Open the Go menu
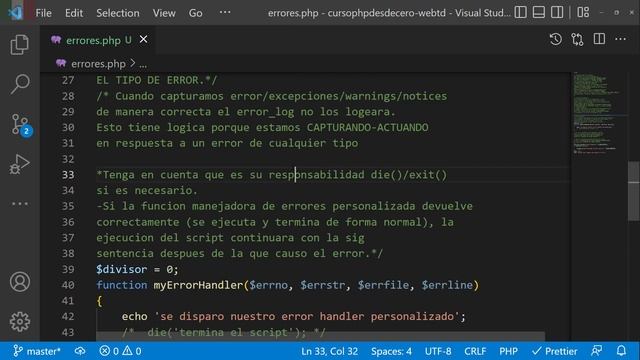The image size is (640, 360). click(196, 13)
